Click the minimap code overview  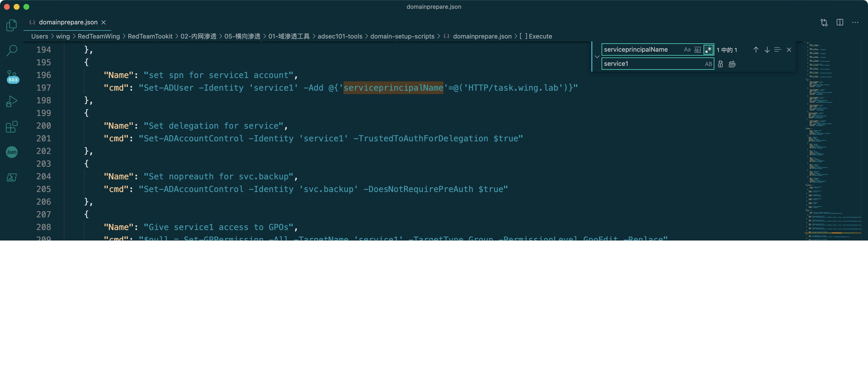(832, 141)
